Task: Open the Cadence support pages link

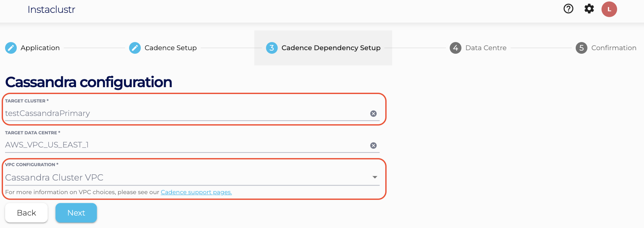Action: pyautogui.click(x=196, y=192)
